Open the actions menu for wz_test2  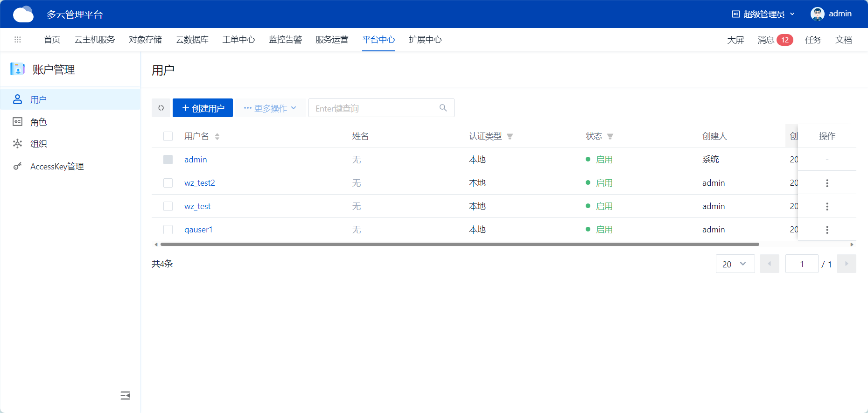click(x=827, y=183)
